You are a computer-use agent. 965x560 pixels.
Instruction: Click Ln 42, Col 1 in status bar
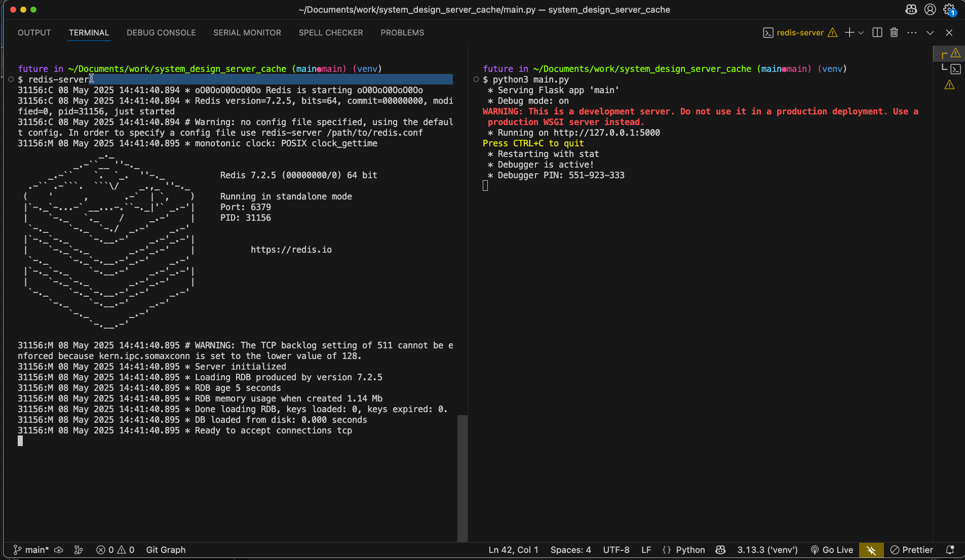[x=513, y=550]
